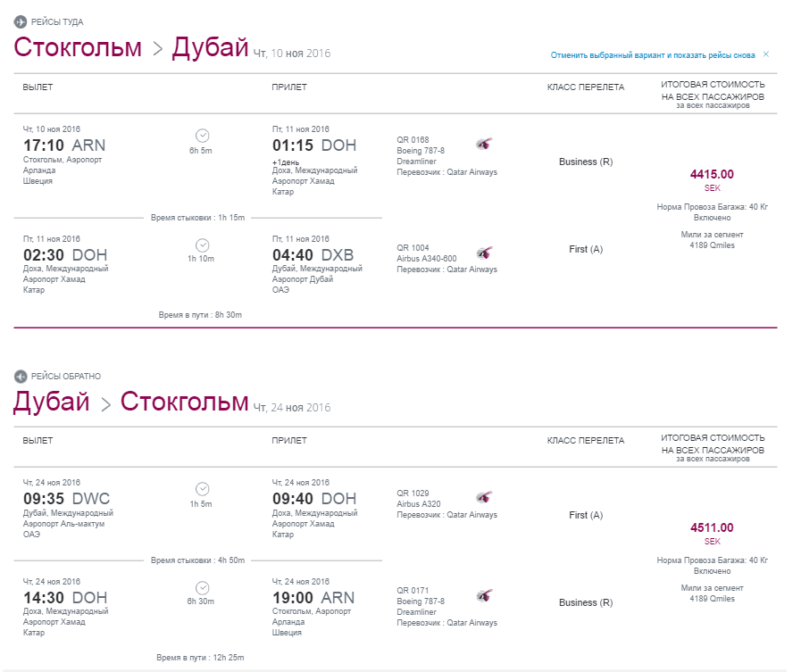
Task: Click flight number QR 0171 text
Action: 413,590
